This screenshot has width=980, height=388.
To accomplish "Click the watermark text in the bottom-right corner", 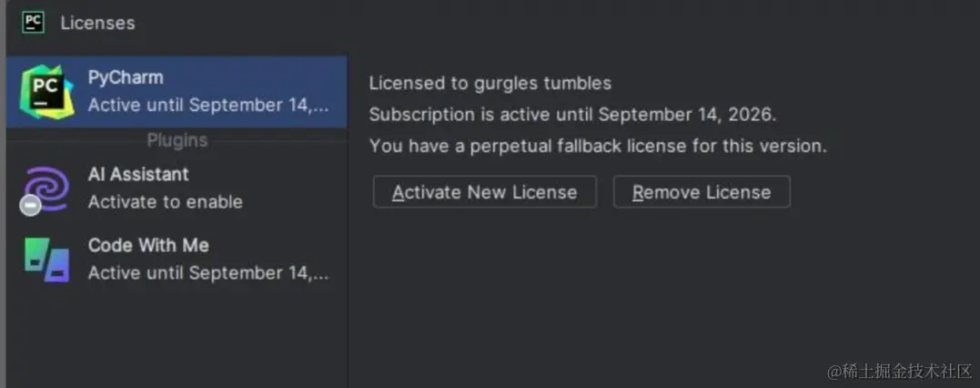I will coord(899,371).
